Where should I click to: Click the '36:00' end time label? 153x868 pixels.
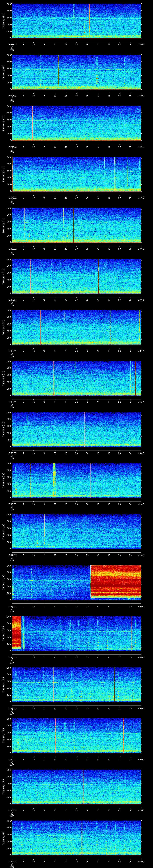coord(141,249)
